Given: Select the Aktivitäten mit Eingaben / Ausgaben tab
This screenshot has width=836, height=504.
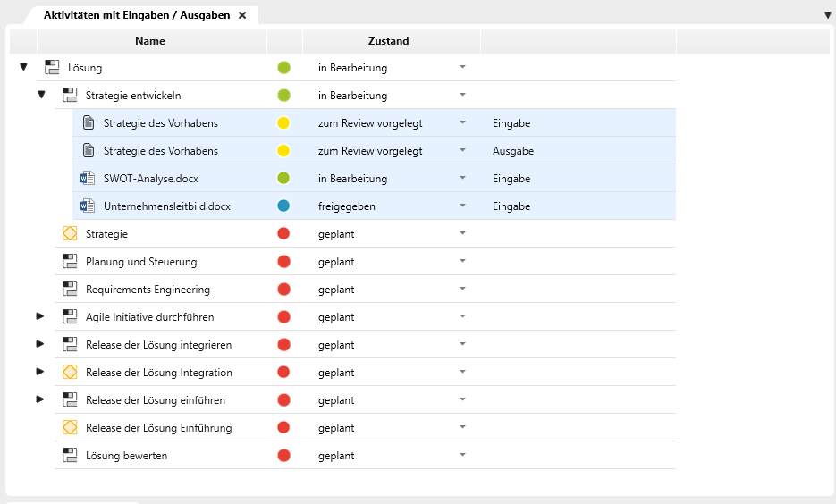Looking at the screenshot, I should tap(136, 15).
